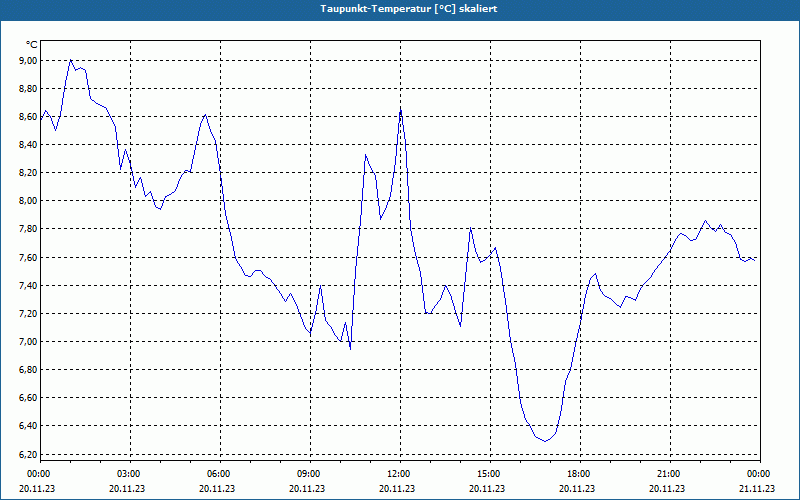This screenshot has width=800, height=500.
Task: Click the 8,40 y-axis value
Action: [29, 145]
